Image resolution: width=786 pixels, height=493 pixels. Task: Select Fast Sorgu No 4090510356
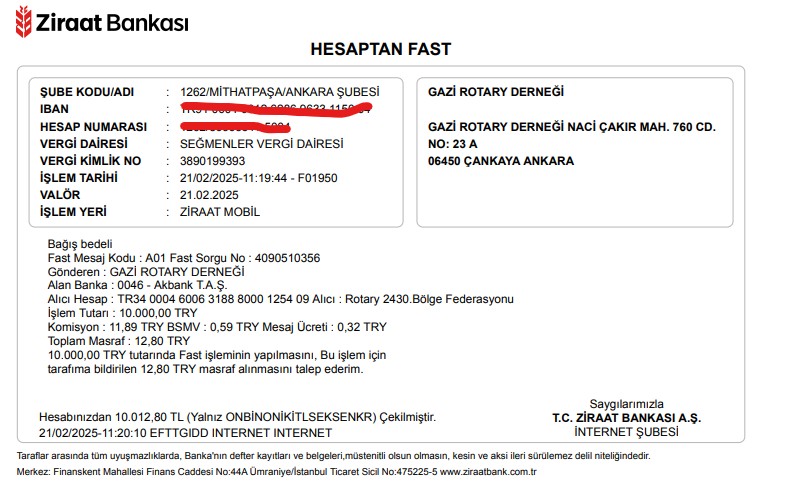[287, 258]
